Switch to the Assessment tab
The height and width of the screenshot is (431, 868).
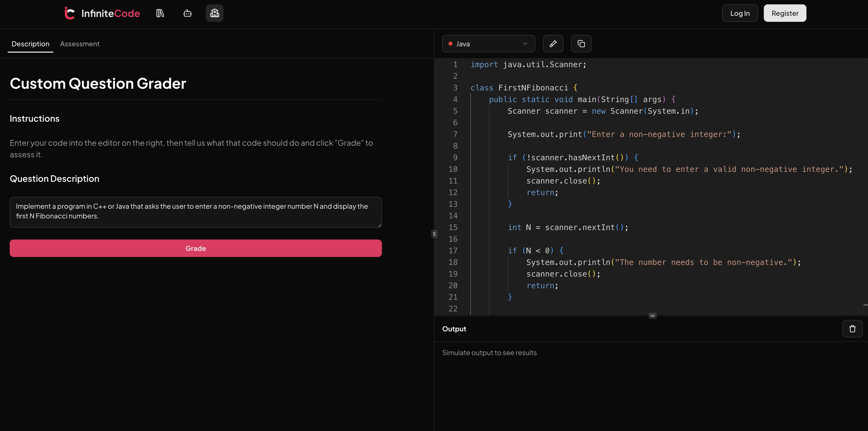79,44
